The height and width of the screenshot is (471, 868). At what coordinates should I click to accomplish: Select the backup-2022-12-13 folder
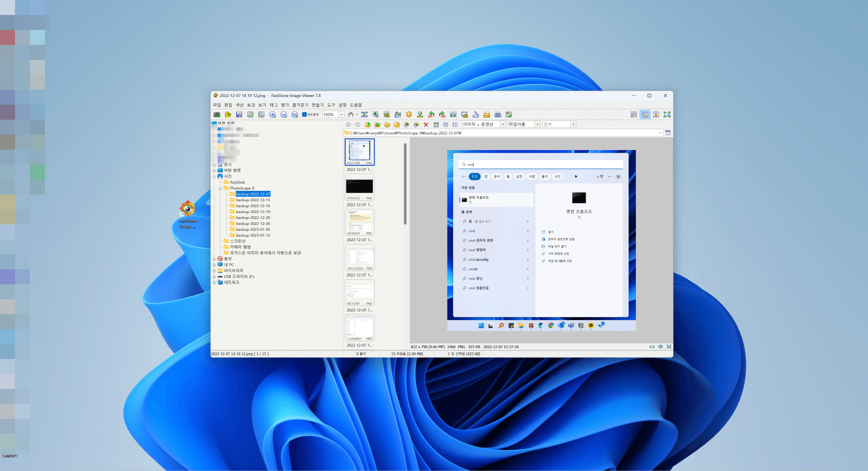253,200
